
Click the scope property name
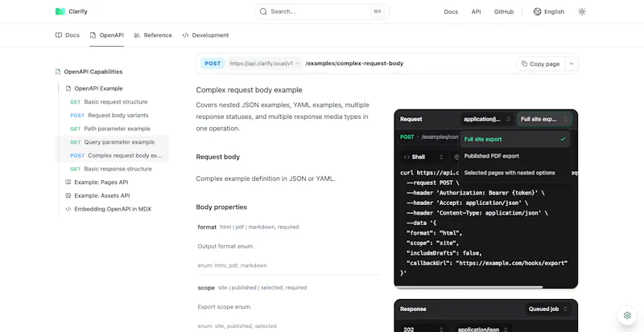point(206,288)
